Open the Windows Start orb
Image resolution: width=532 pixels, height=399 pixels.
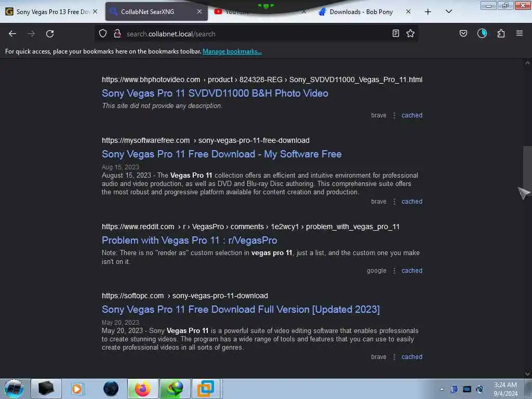tap(14, 389)
